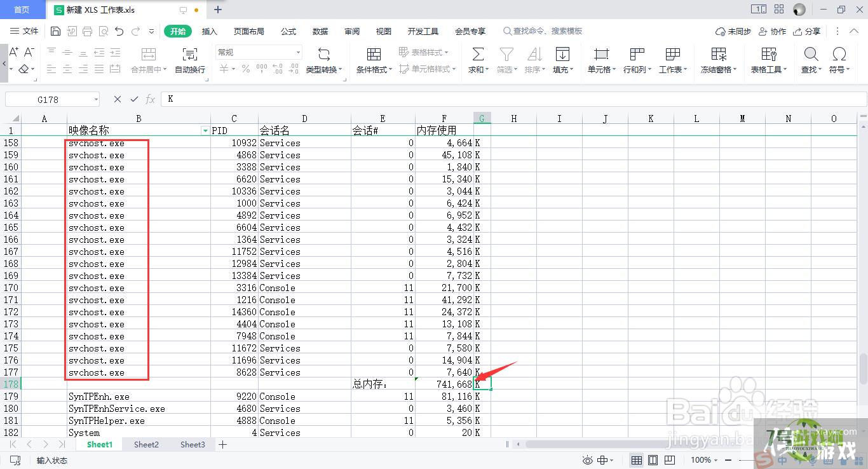Image resolution: width=868 pixels, height=469 pixels.
Task: Switch to the 公式 ribbon tab
Action: coord(288,31)
